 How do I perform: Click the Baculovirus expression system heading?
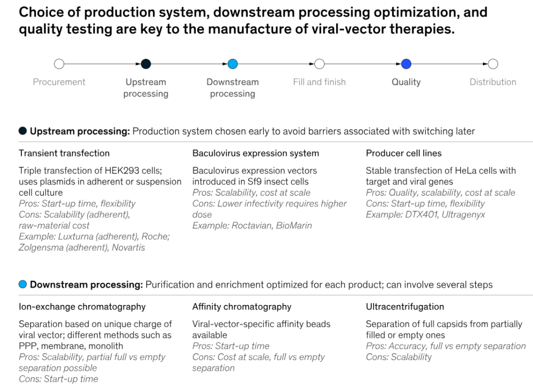(256, 153)
